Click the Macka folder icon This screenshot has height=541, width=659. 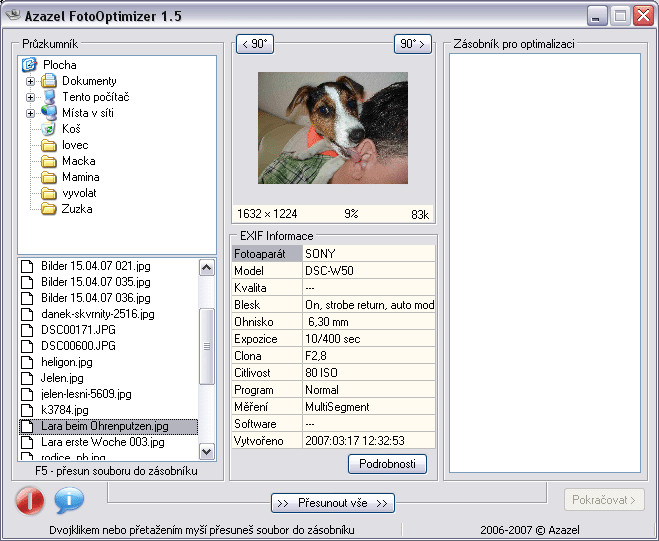tap(49, 161)
